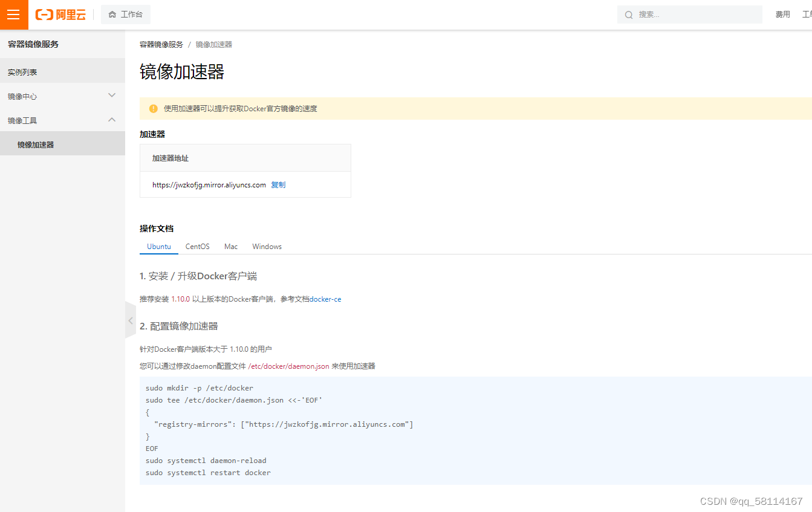Image resolution: width=812 pixels, height=512 pixels.
Task: Click the registry-mirrors code line
Action: [x=284, y=424]
